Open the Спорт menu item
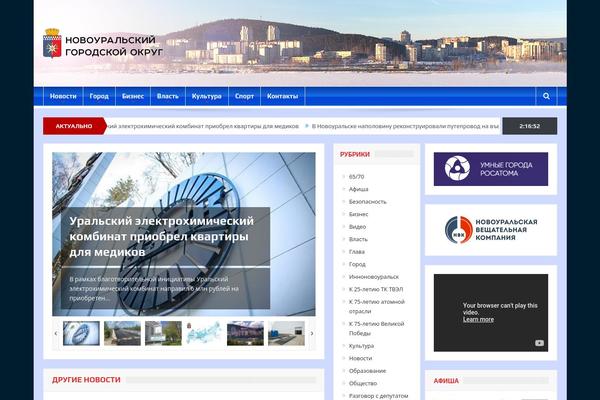 (245, 96)
